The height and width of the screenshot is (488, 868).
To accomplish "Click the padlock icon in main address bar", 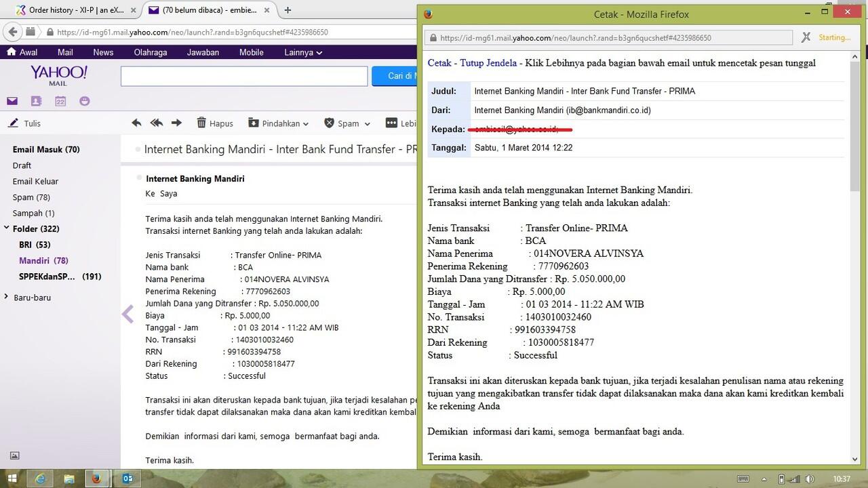I will [50, 32].
